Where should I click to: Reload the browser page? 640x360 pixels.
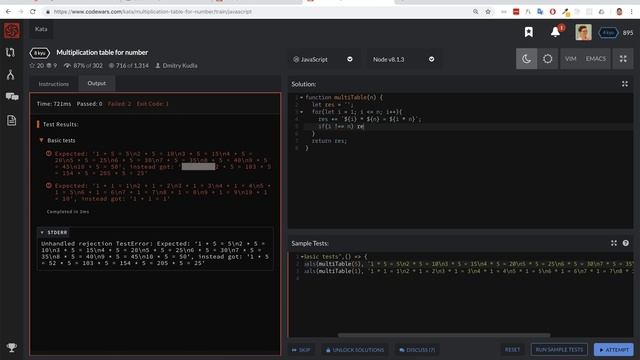(33, 12)
